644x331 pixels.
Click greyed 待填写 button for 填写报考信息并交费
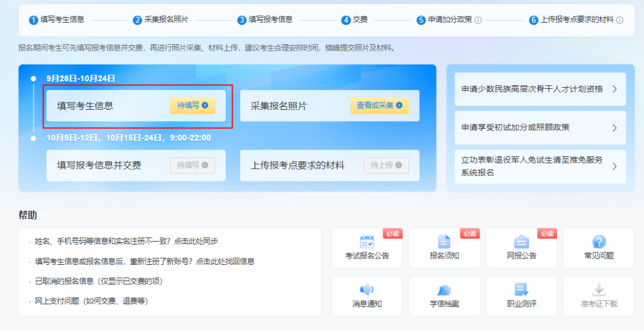(x=193, y=165)
